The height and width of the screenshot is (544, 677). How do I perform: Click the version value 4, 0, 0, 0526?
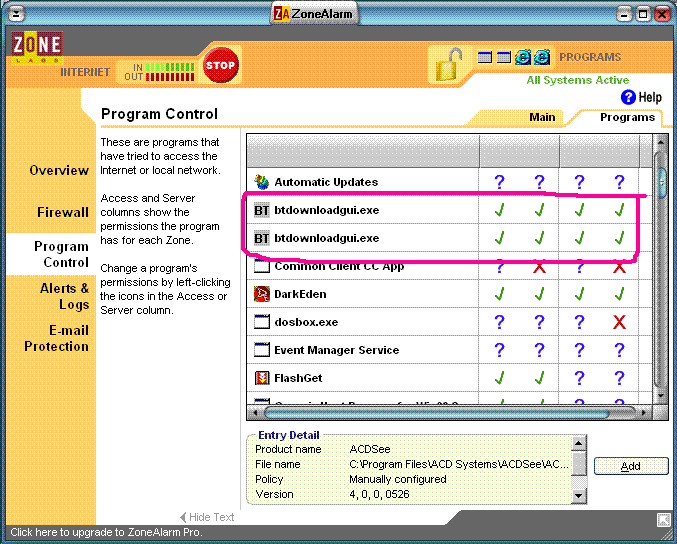pos(379,494)
